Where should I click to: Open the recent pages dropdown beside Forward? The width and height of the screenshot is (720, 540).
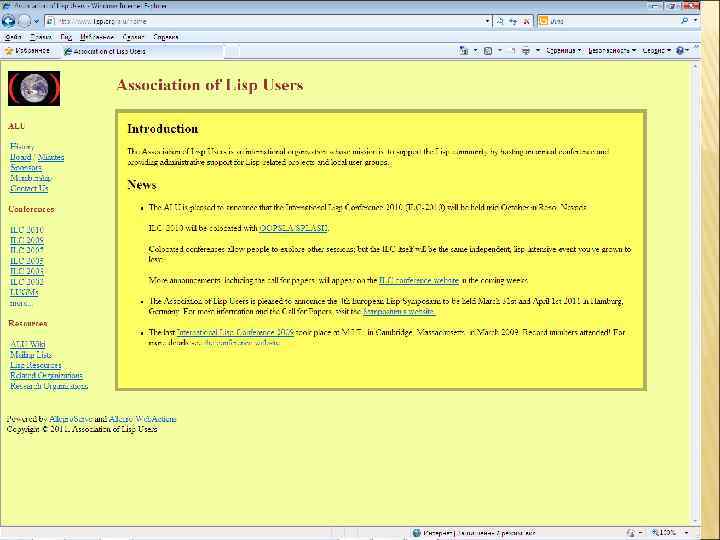[x=36, y=21]
